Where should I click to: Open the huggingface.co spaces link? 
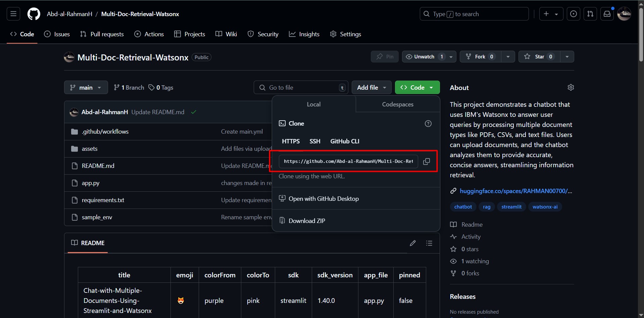pyautogui.click(x=516, y=191)
